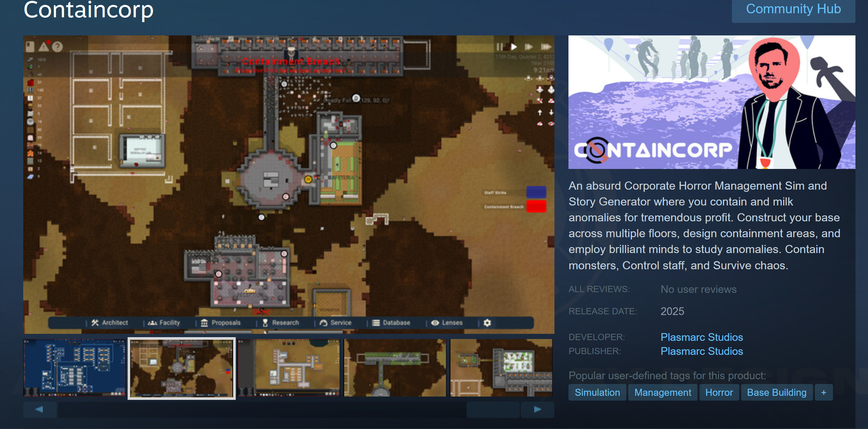Open the Simulation tag

pos(597,392)
